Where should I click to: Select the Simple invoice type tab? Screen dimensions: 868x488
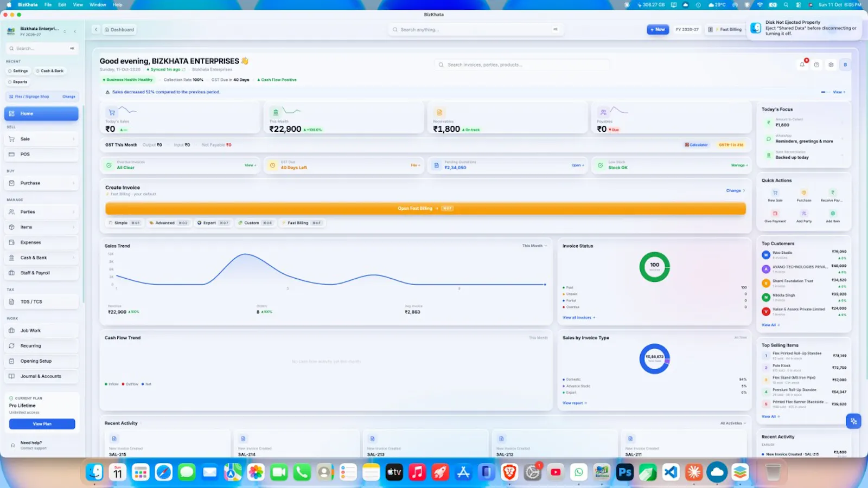tap(124, 223)
